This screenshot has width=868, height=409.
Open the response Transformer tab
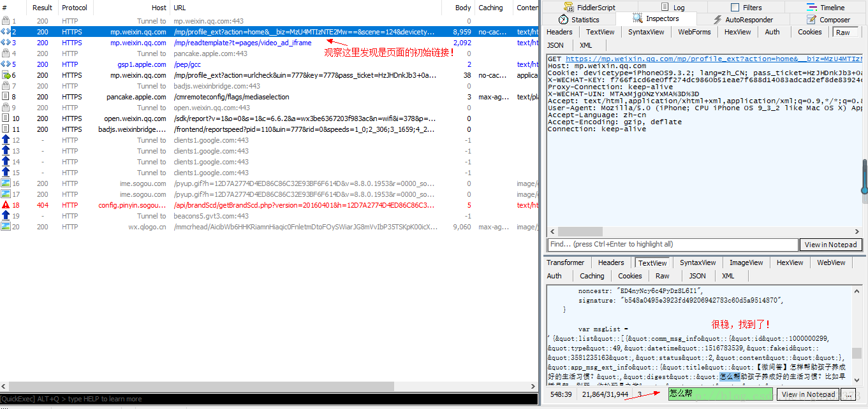566,262
